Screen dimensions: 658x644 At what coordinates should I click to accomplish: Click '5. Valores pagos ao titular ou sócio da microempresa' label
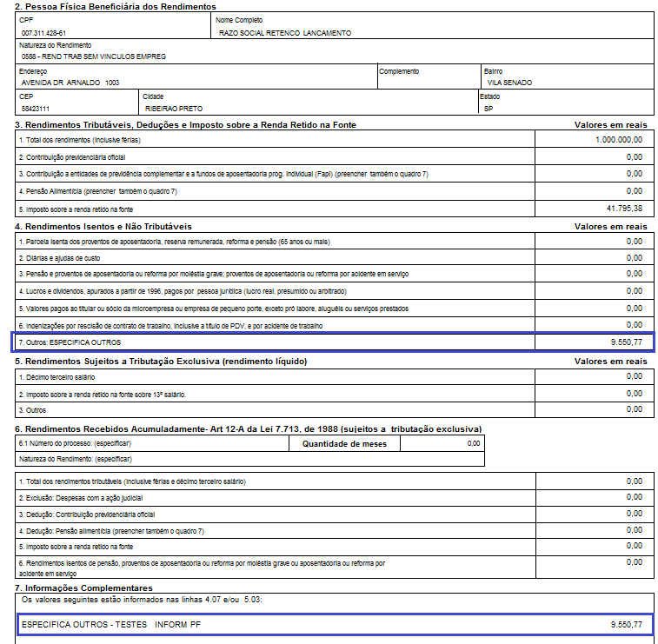point(214,309)
